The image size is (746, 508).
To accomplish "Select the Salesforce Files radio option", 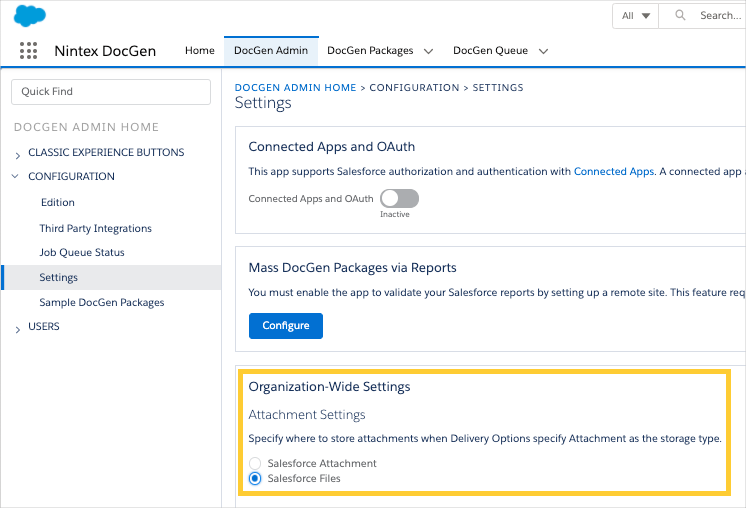I will [255, 479].
